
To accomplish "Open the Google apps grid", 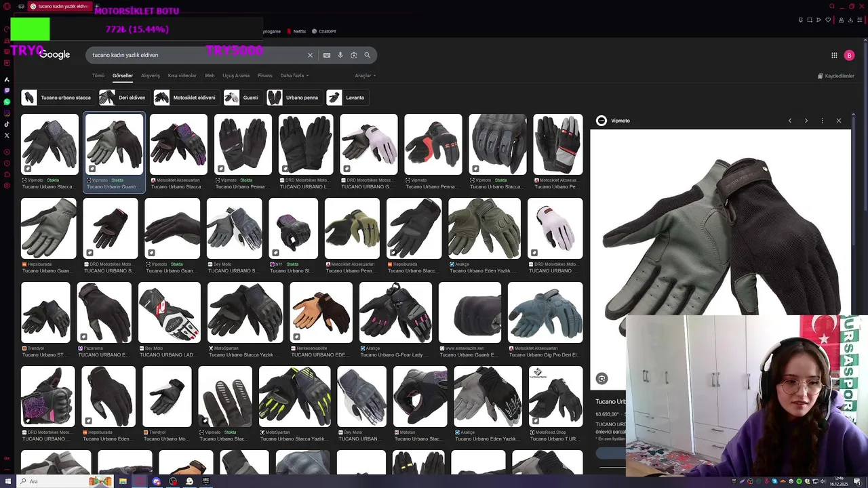I will [x=834, y=56].
